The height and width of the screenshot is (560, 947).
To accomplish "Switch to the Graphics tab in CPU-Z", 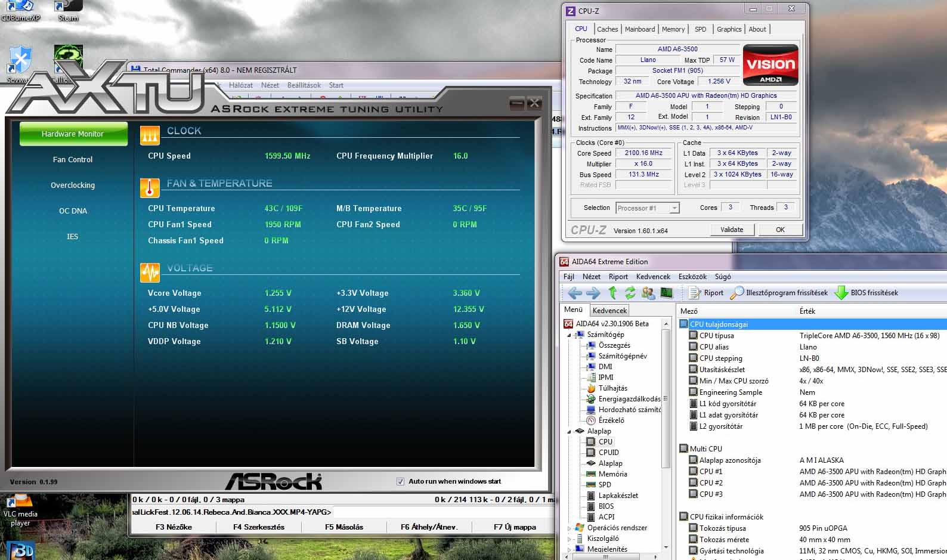I will click(x=729, y=29).
